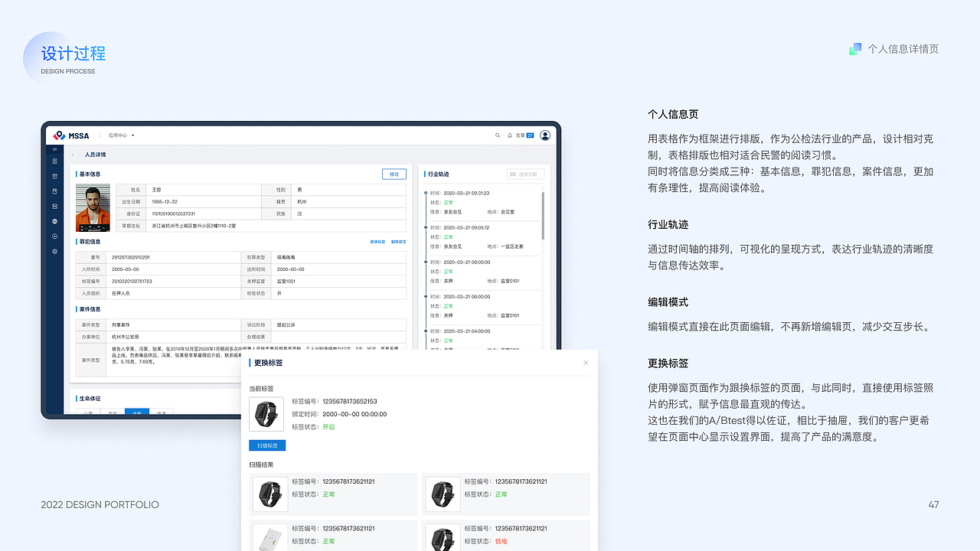Select the low-battery watch tag thumbnail

tap(443, 536)
